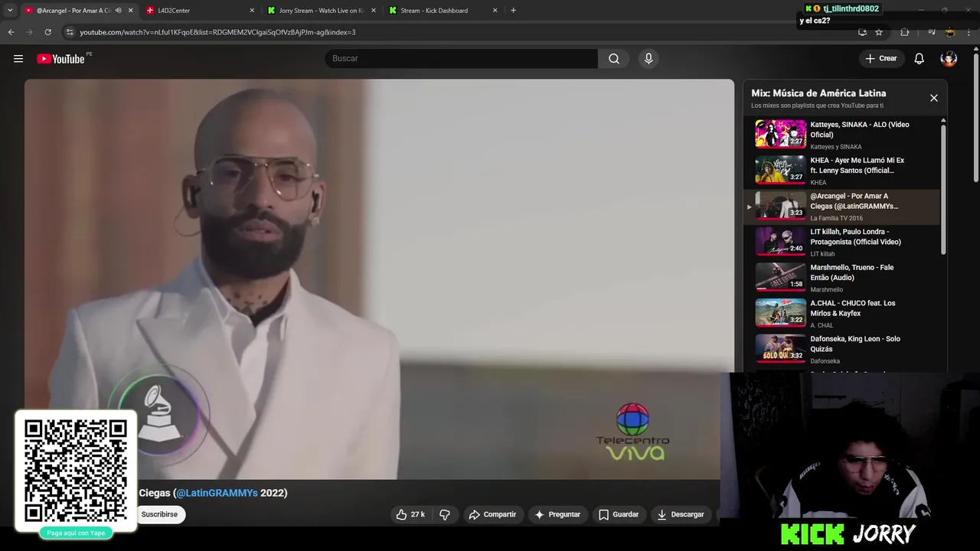Play LIT killah Protagonista thumbnail

click(780, 241)
